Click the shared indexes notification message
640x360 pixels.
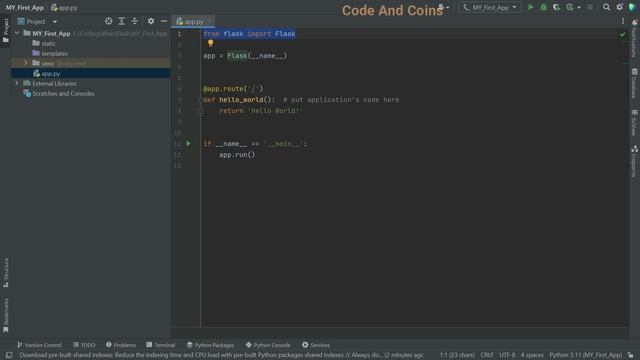pos(221,355)
